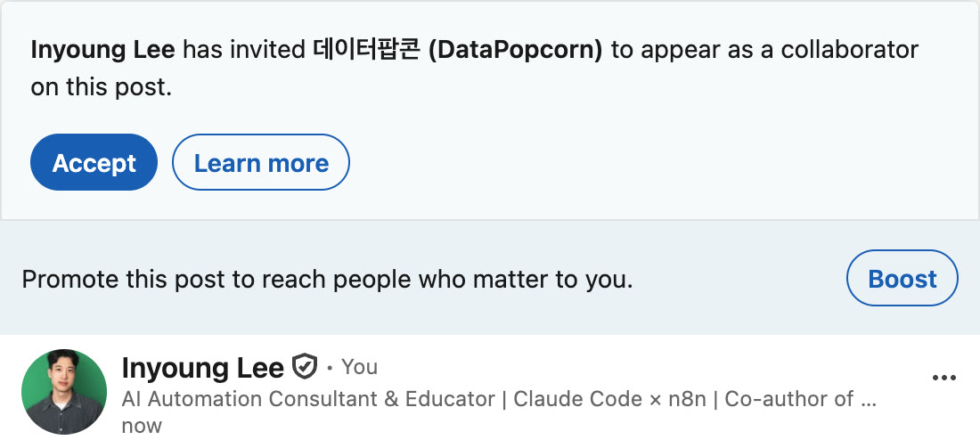Image resolution: width=980 pixels, height=440 pixels.
Task: Click the Learn more button
Action: pos(261,162)
